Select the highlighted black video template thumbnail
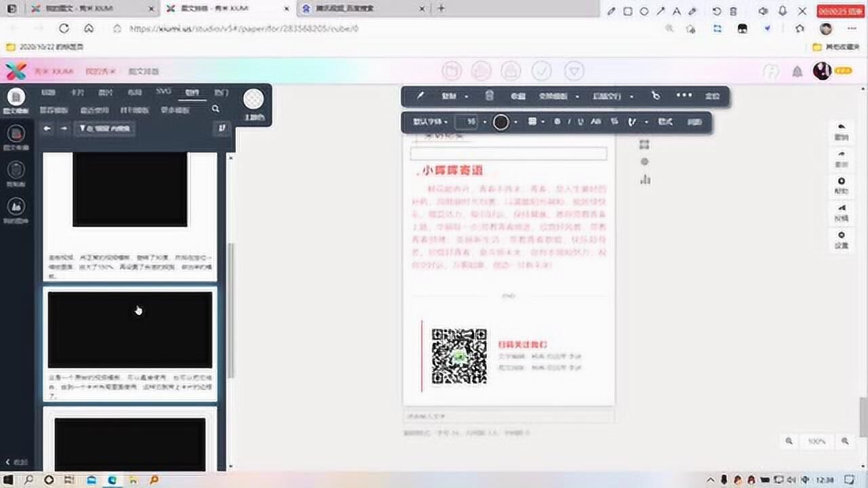This screenshot has height=488, width=868. 130,330
